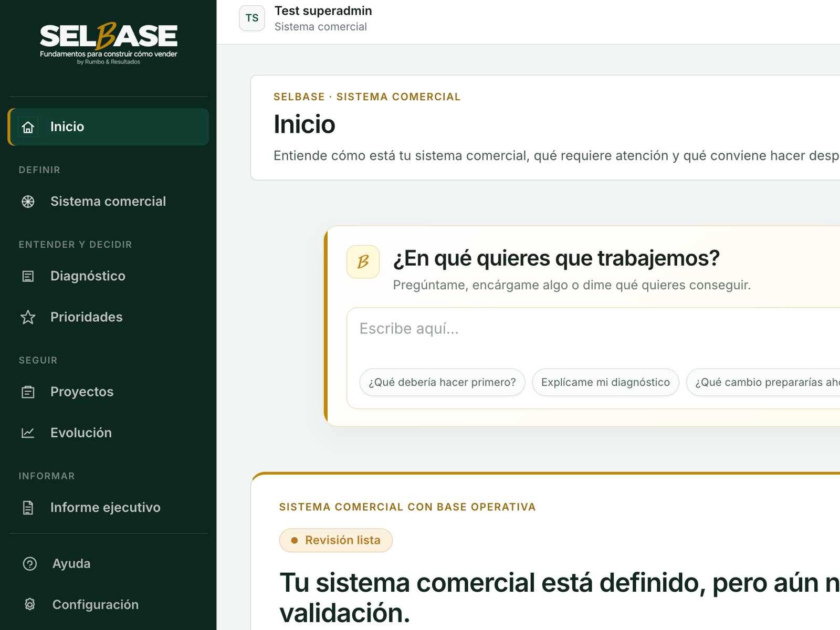Image resolution: width=840 pixels, height=630 pixels.
Task: Click the Diagnóstico list icon
Action: click(x=28, y=276)
